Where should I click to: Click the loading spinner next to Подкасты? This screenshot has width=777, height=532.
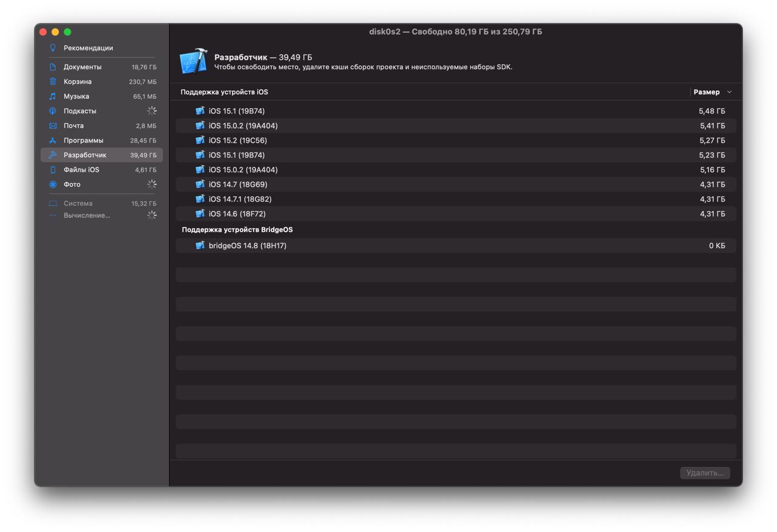(x=152, y=111)
